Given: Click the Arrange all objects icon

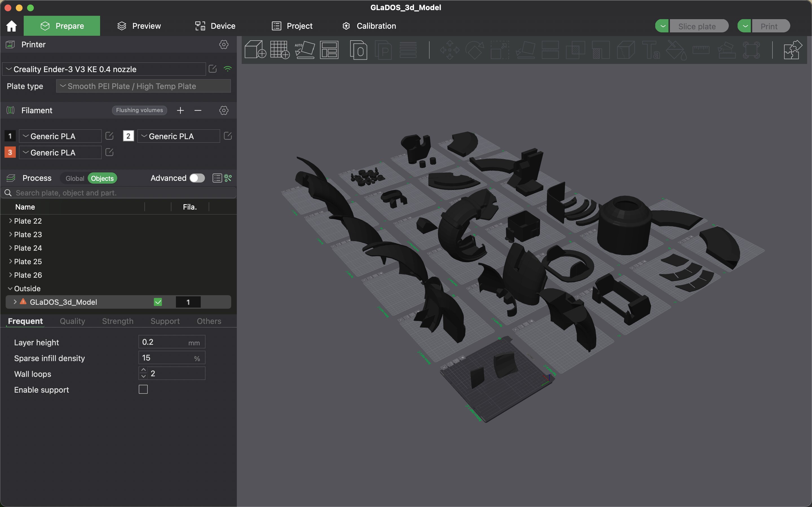Looking at the screenshot, I should (329, 50).
